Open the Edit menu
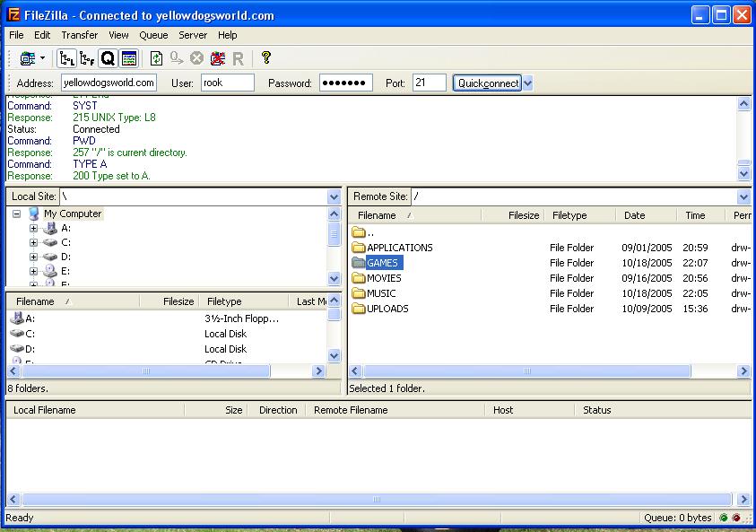 (x=42, y=35)
